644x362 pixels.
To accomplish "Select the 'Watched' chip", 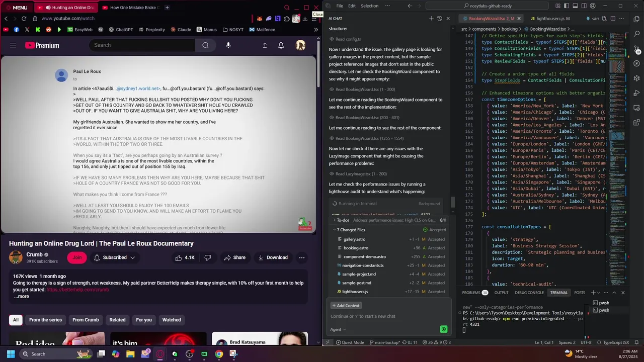I will point(171,320).
